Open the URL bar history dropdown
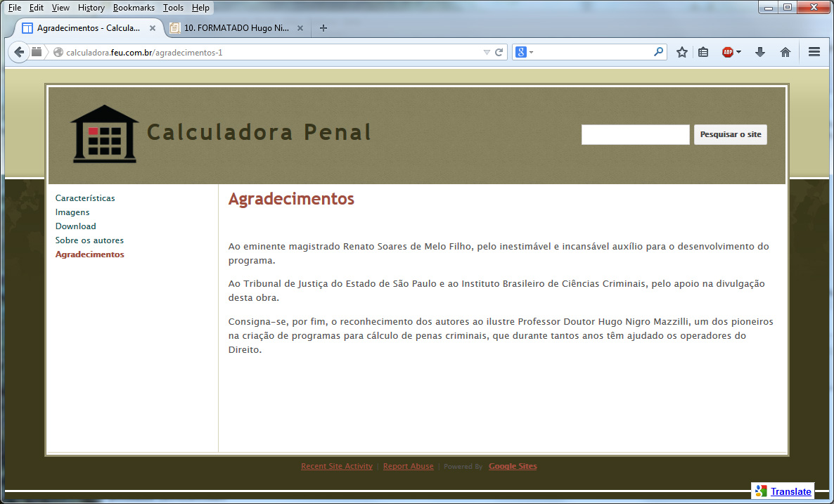 [x=487, y=52]
